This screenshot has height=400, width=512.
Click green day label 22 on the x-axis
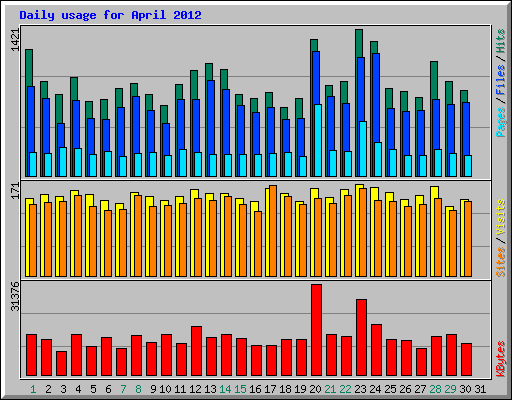click(345, 389)
